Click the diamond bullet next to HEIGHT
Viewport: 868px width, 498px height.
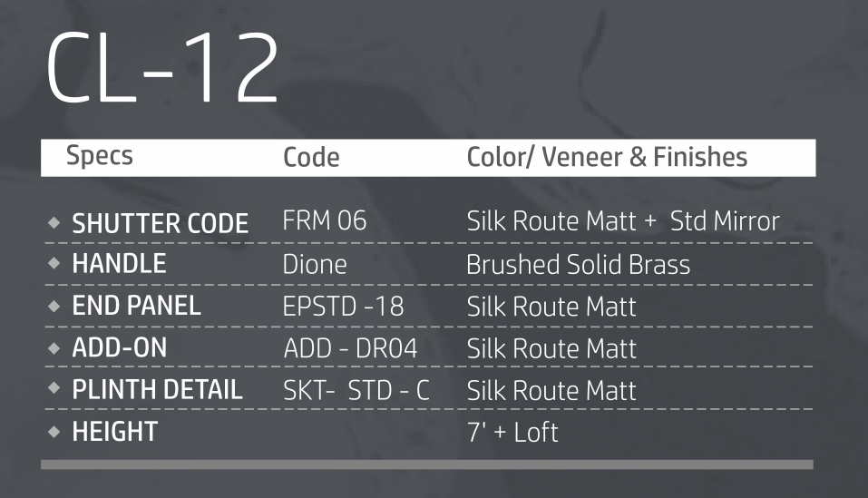click(x=56, y=432)
